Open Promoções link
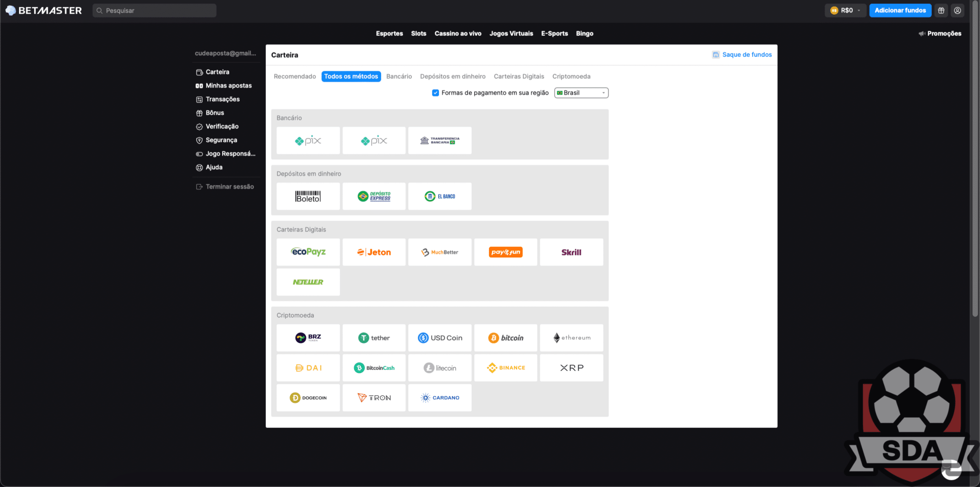980x487 pixels. (940, 33)
